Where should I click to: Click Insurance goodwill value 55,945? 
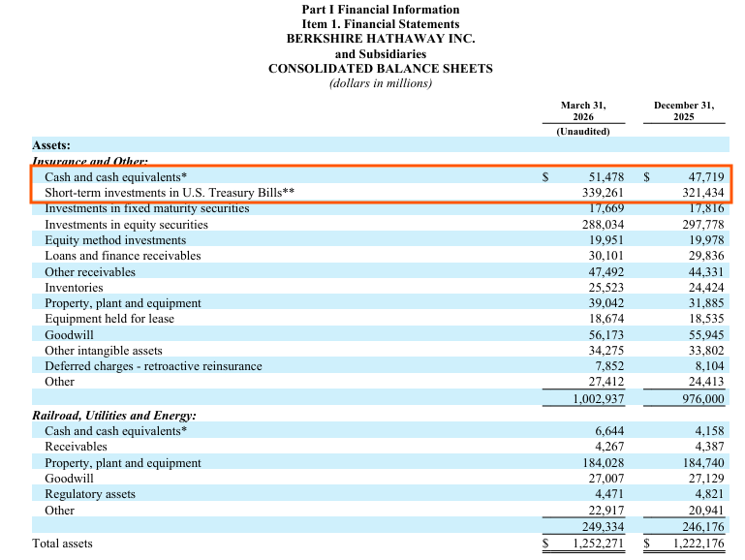tap(706, 335)
